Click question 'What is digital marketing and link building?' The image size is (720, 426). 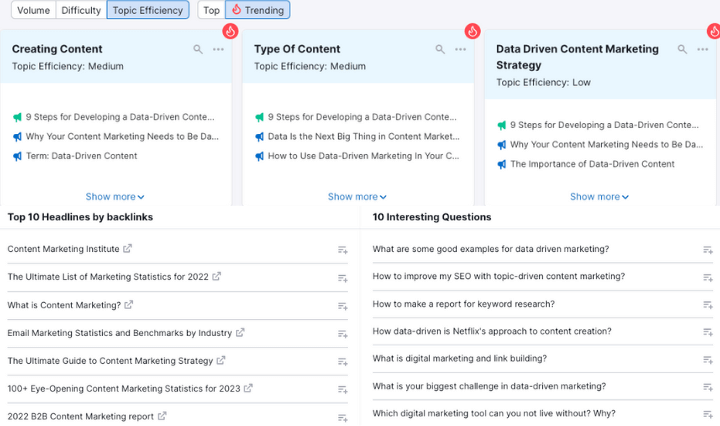[460, 359]
